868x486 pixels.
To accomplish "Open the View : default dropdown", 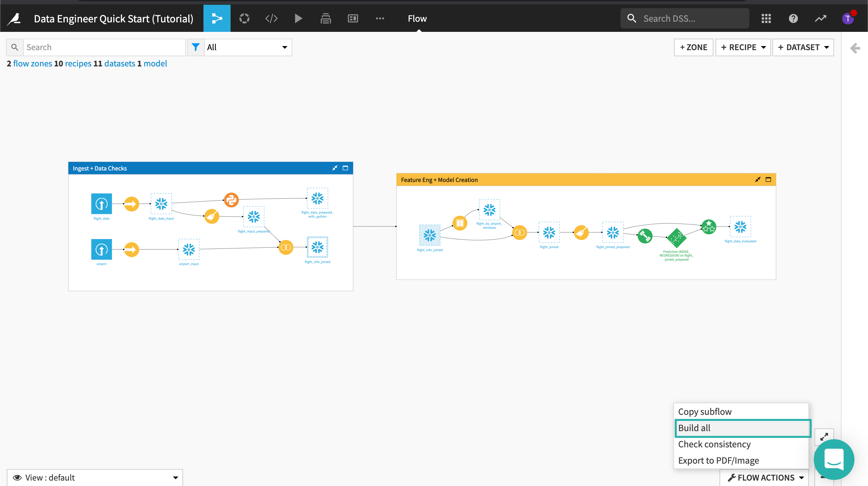I will [95, 478].
